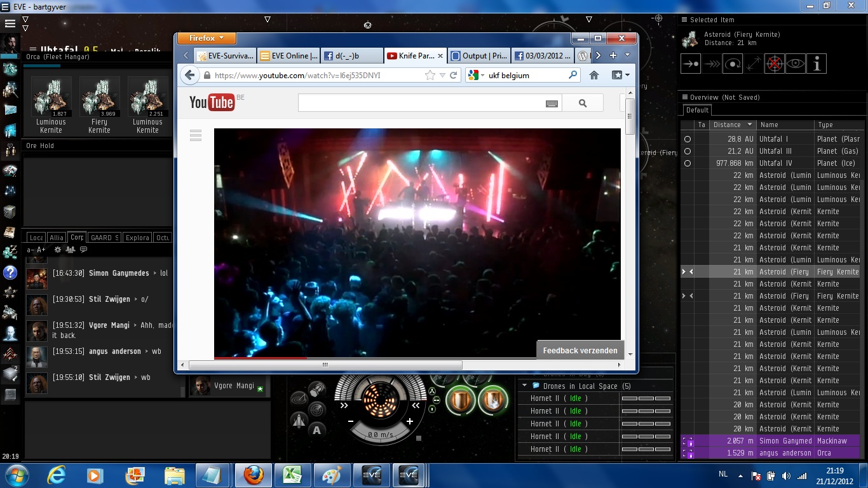Increase ship speed with plus button
Viewport: 868px width, 488px height.
pos(410,421)
